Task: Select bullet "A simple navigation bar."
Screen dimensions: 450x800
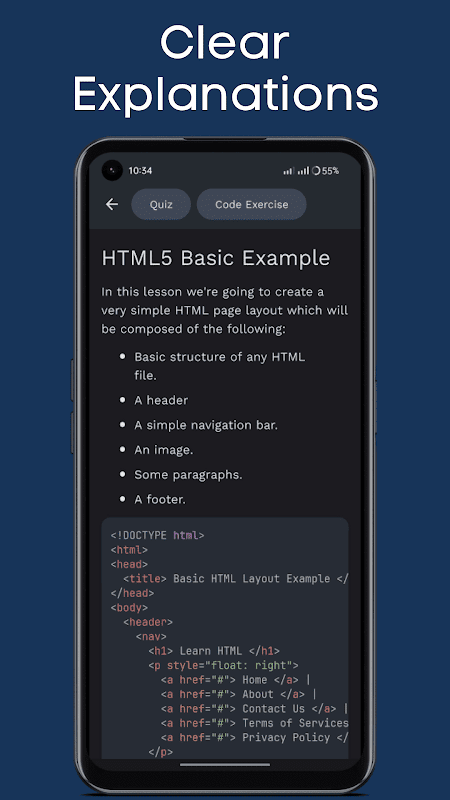Action: tap(206, 425)
